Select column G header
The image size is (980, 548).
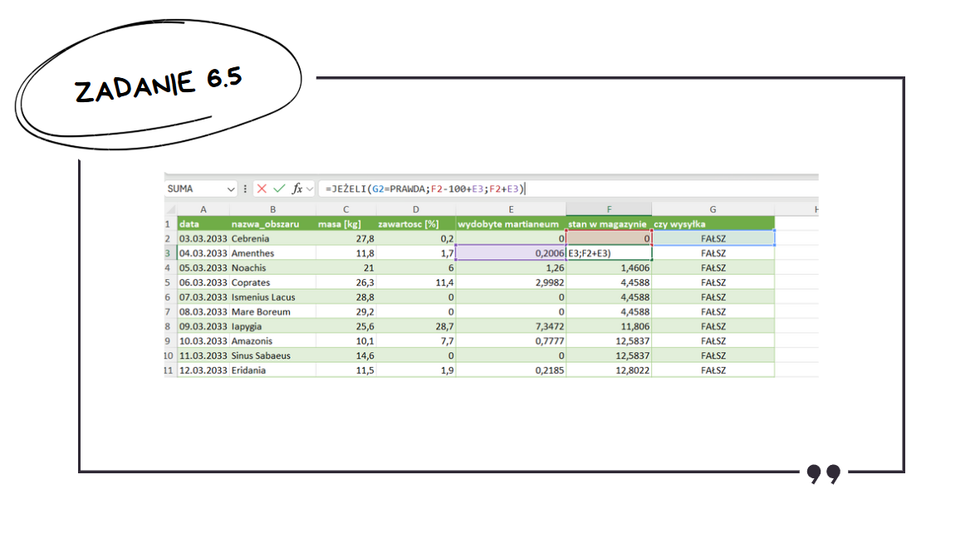[x=713, y=209]
